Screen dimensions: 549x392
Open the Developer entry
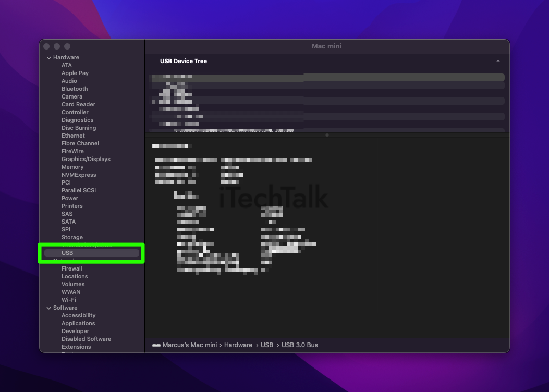coord(75,331)
